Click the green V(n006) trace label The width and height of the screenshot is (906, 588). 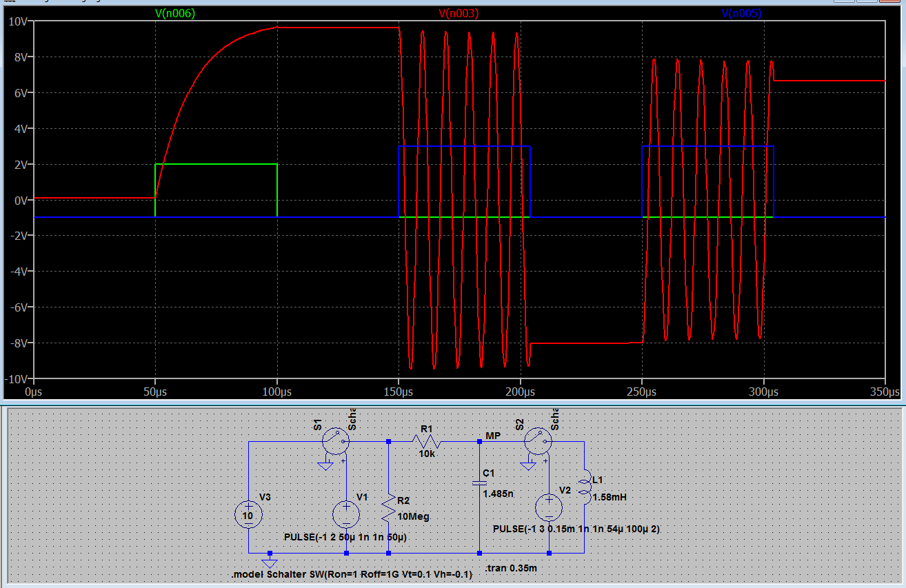[175, 13]
